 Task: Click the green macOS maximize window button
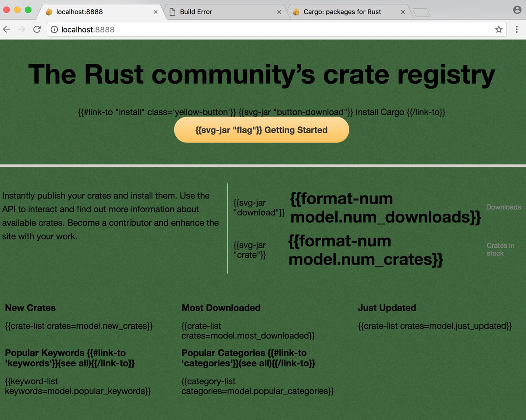pyautogui.click(x=28, y=10)
